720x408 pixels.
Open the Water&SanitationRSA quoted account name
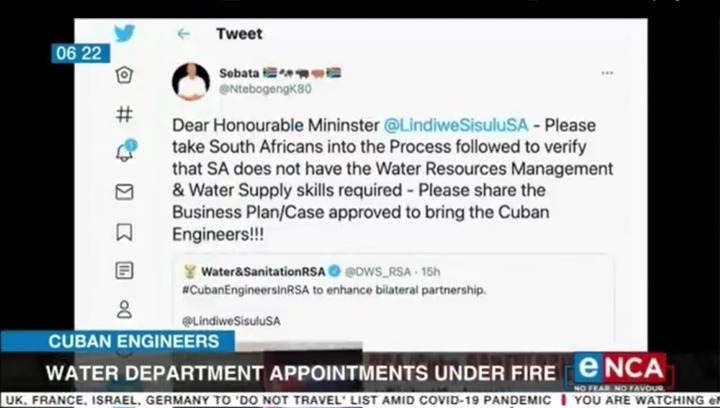(x=263, y=272)
